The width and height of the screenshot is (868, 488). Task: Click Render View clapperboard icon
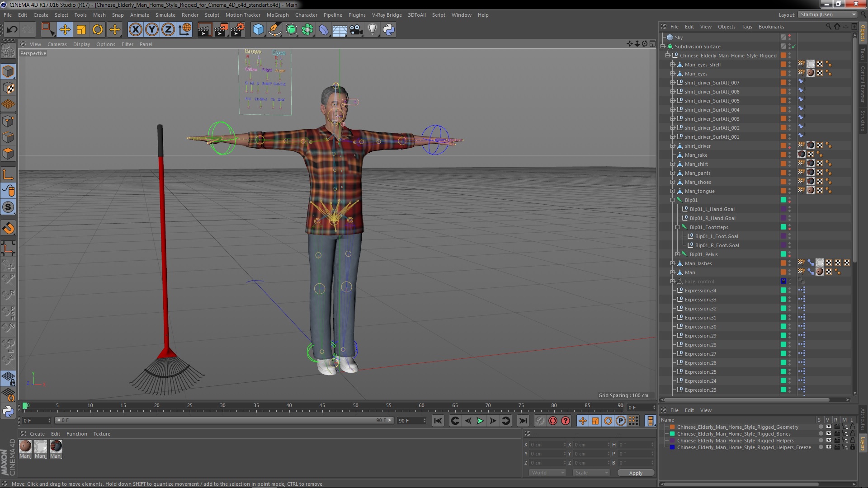point(204,30)
